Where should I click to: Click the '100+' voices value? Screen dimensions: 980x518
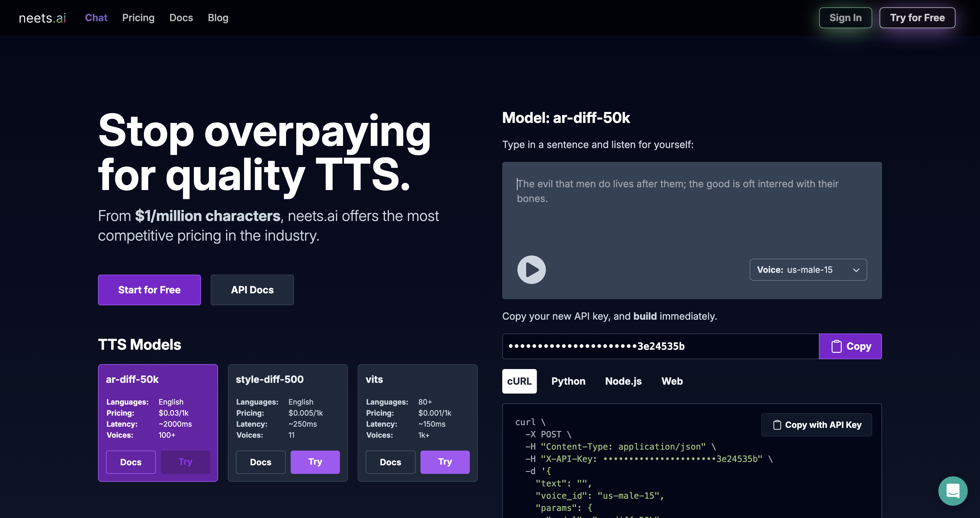pyautogui.click(x=167, y=435)
